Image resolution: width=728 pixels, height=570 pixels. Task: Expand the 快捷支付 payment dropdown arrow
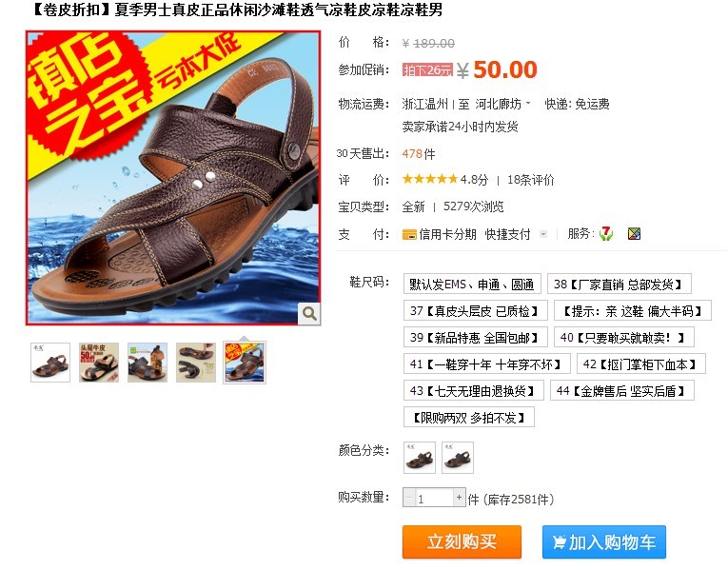point(543,234)
